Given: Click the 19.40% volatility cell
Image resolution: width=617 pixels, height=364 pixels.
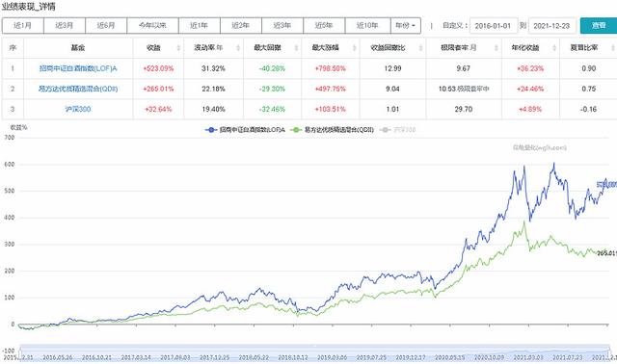Looking at the screenshot, I should (213, 109).
